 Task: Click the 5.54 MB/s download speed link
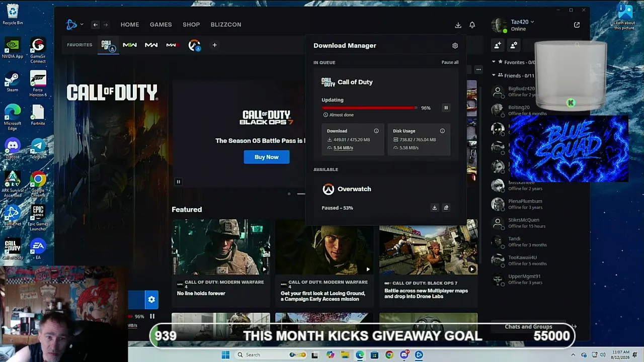[x=343, y=148]
